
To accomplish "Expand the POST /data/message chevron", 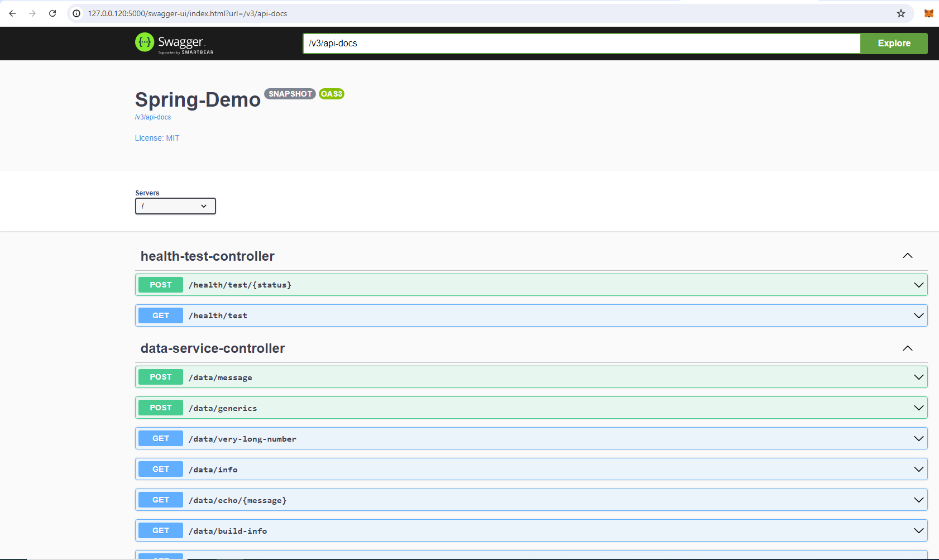I will click(x=918, y=377).
